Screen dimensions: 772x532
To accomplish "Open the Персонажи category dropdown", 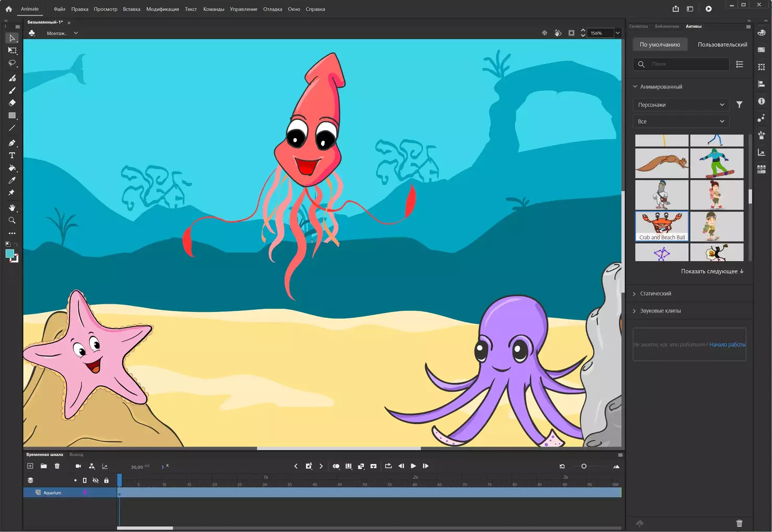I will (681, 105).
